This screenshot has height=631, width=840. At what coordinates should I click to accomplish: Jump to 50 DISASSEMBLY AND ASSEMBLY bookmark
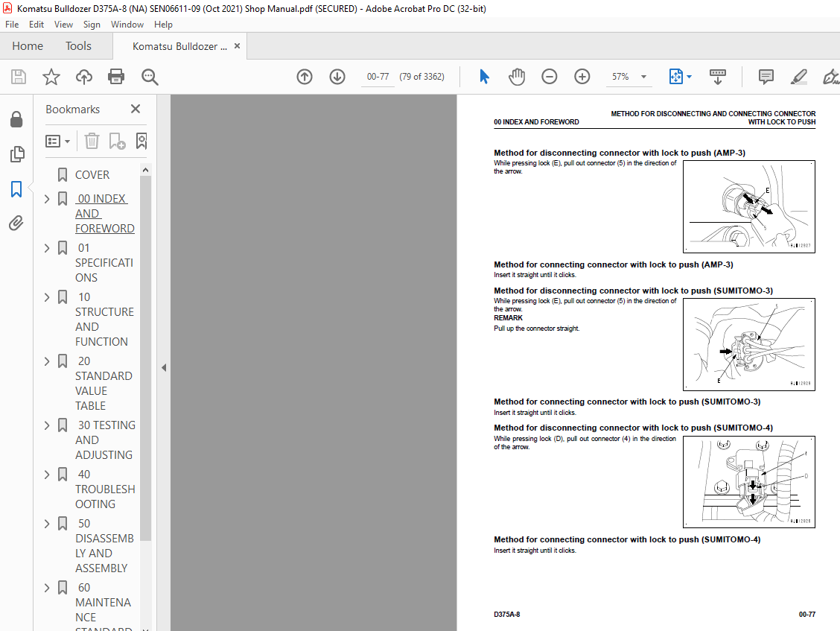click(104, 546)
